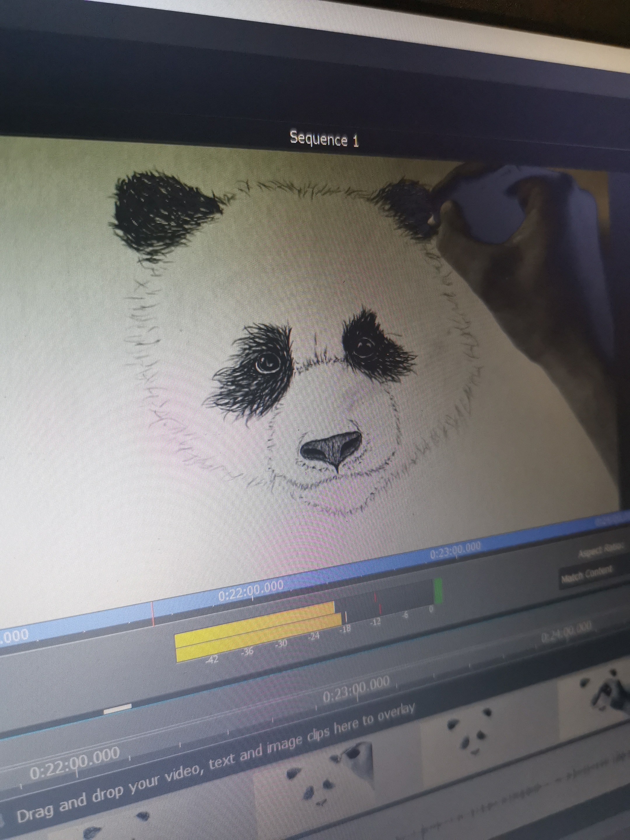Click the green 0 dB indicator on the audio meter
630x840 pixels.
click(437, 591)
